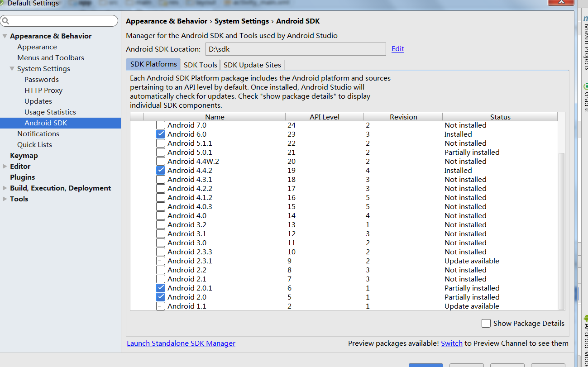Expand the Build, Execution, Deployment section
This screenshot has height=367, width=588.
[5, 188]
